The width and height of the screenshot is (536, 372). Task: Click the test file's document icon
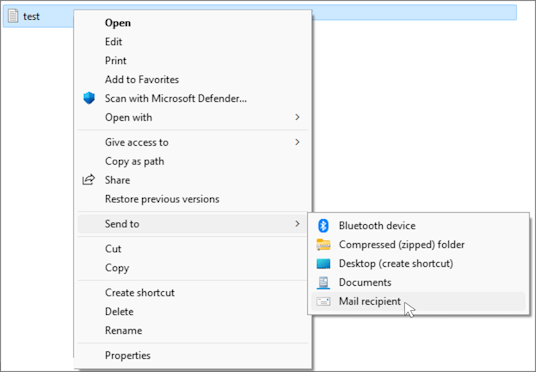[13, 16]
